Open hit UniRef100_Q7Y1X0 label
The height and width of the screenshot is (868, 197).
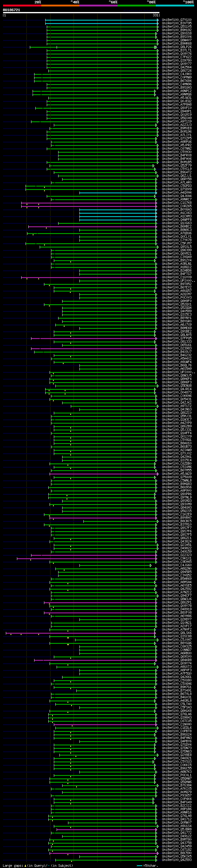coord(176,20)
